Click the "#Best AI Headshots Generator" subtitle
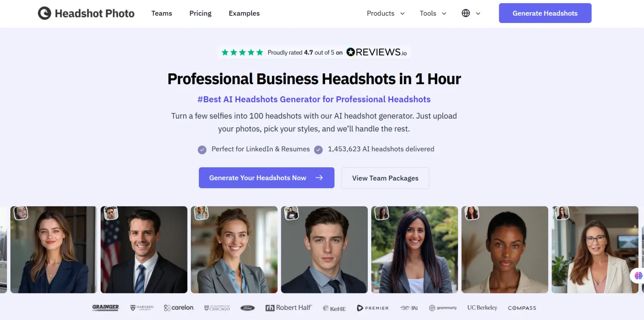 click(314, 99)
